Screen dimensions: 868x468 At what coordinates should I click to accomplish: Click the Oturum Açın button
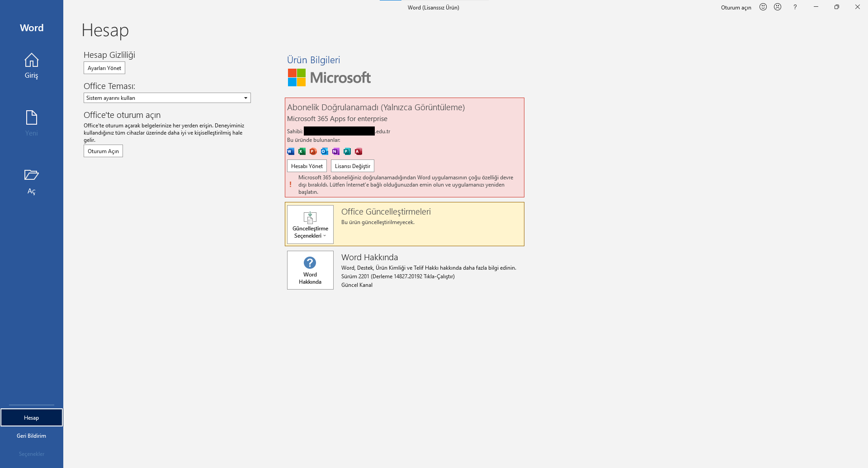pos(103,151)
